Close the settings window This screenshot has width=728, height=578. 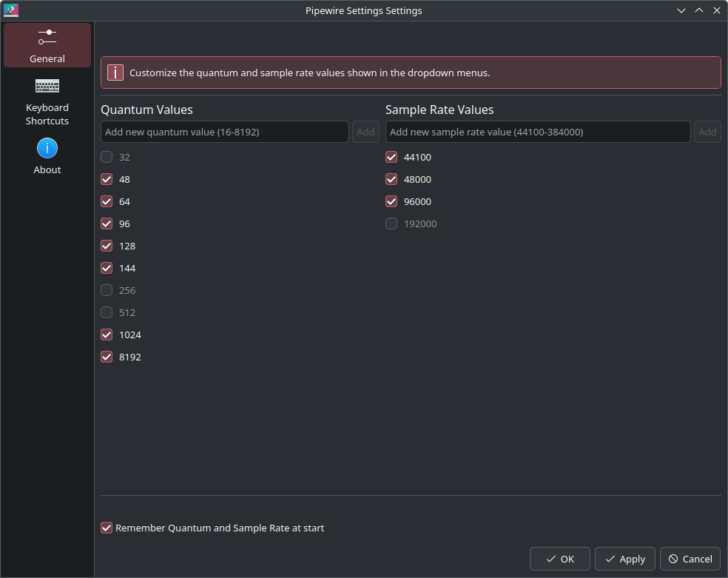(716, 10)
